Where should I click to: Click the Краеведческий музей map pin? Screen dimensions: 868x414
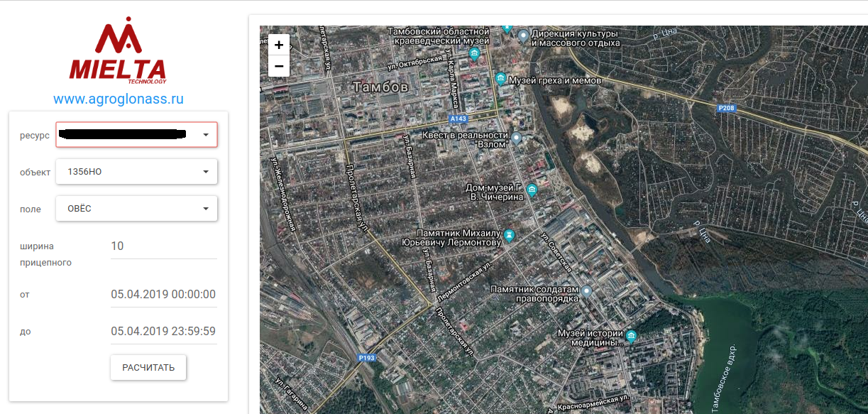[475, 53]
